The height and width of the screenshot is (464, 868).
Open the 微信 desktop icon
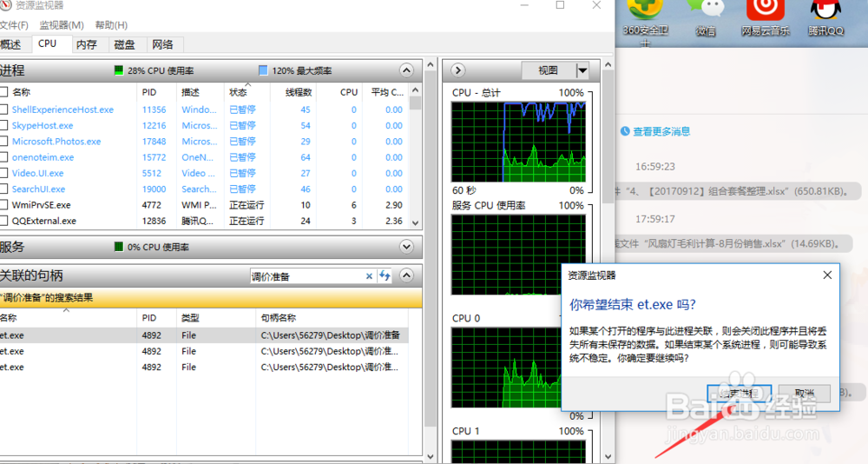click(705, 19)
